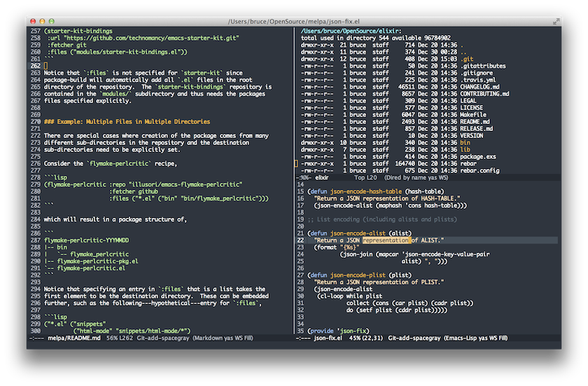Click json-encode-hash-table function name
Image resolution: width=588 pixels, height=386 pixels.
[x=365, y=191]
